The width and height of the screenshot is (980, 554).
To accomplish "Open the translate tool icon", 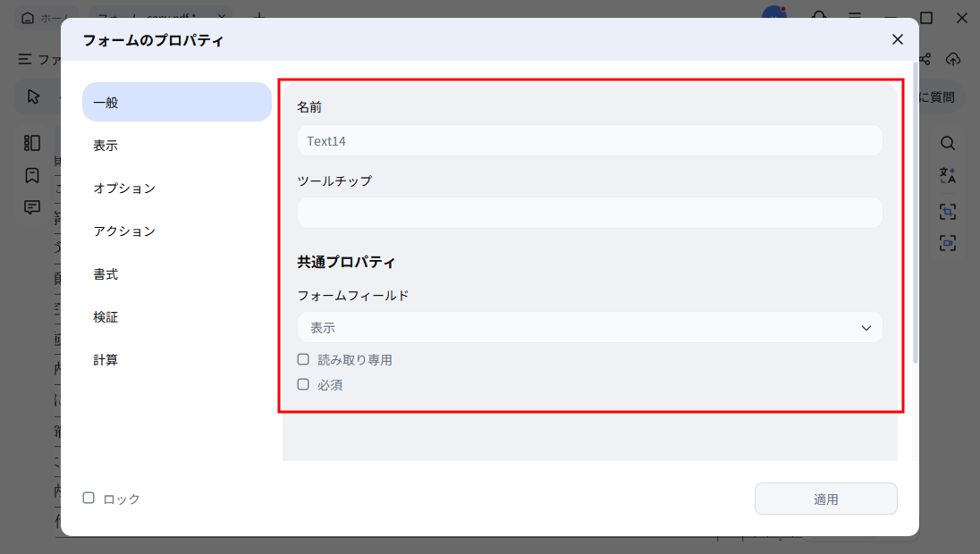I will [x=948, y=176].
